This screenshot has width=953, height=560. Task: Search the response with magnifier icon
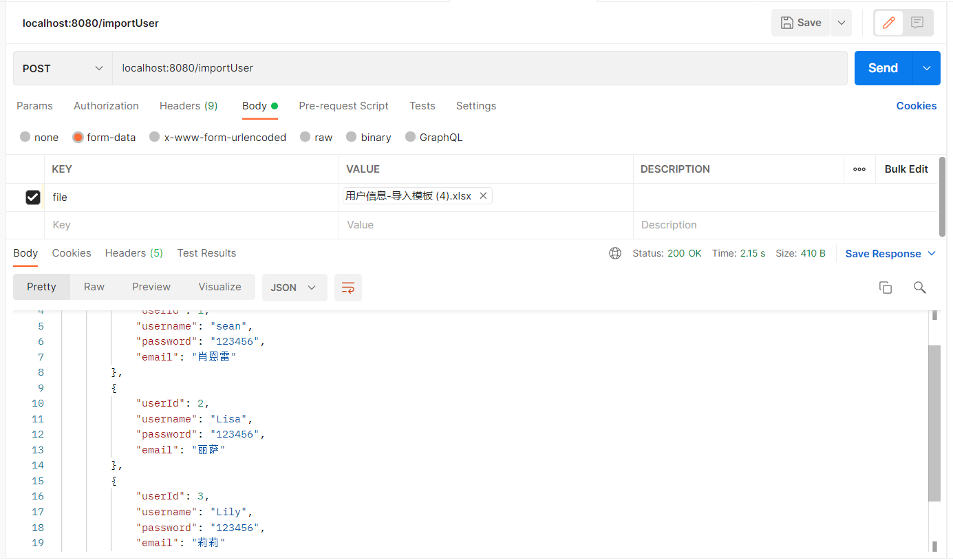point(919,288)
